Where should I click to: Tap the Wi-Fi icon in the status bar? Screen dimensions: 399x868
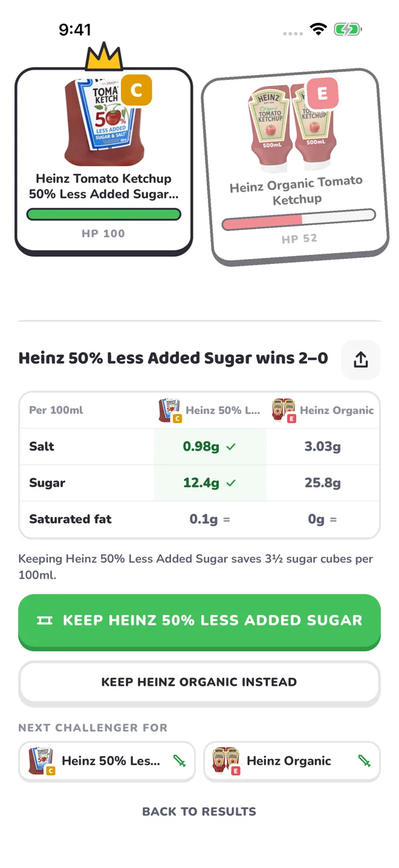point(318,29)
